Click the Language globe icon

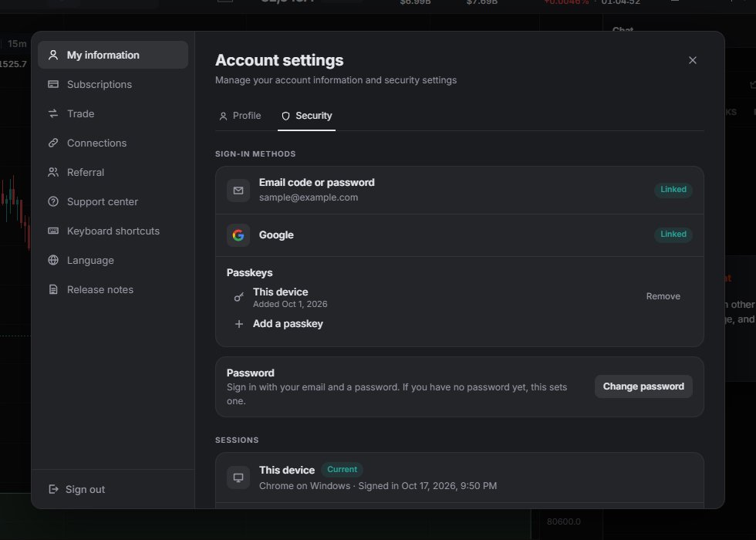[53, 261]
